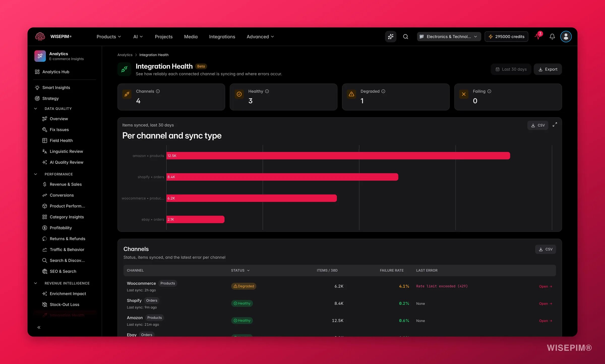Open Analytics Hub in sidebar
Viewport: 605px width, 364px height.
tap(65, 72)
